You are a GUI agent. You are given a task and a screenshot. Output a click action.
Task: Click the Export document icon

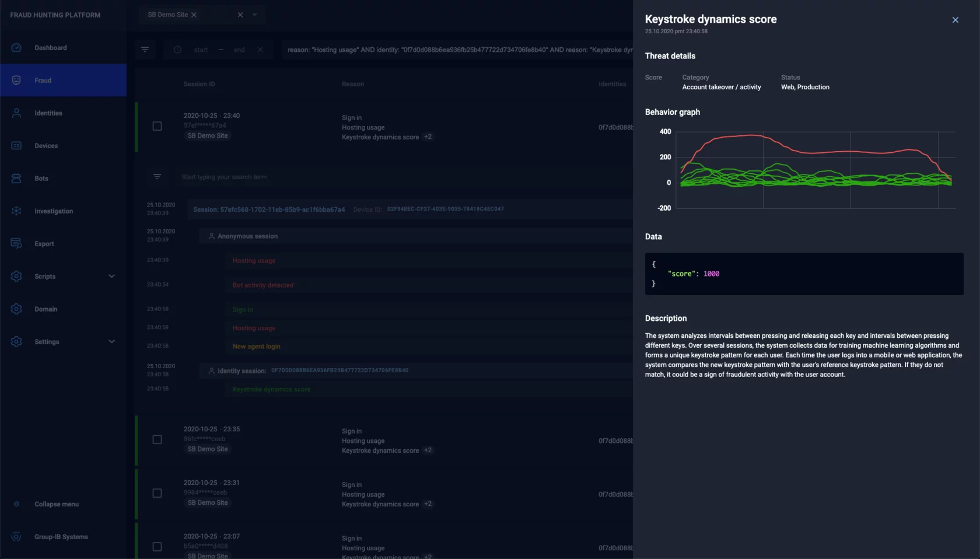point(16,243)
